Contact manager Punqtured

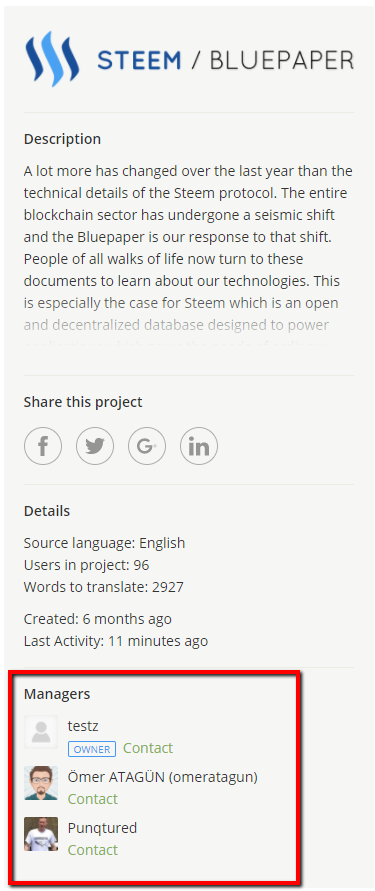pos(93,850)
